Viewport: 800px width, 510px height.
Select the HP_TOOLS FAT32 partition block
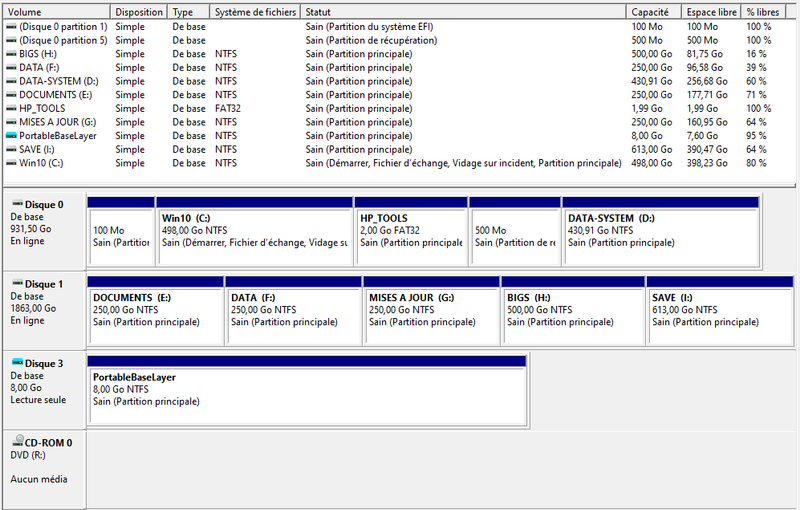[x=411, y=230]
